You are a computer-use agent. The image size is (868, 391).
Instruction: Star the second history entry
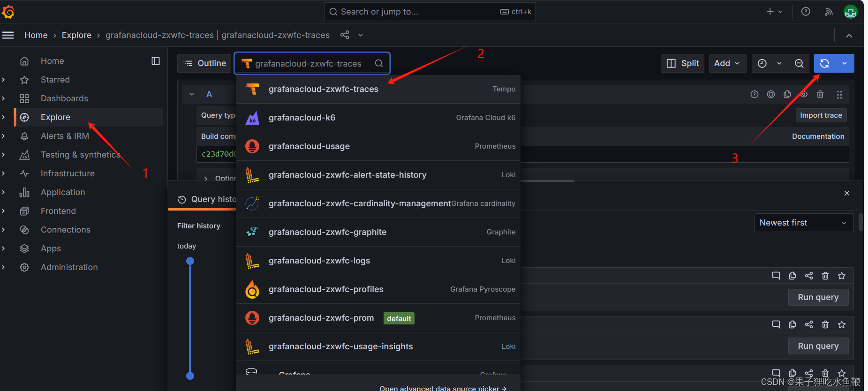tap(842, 324)
